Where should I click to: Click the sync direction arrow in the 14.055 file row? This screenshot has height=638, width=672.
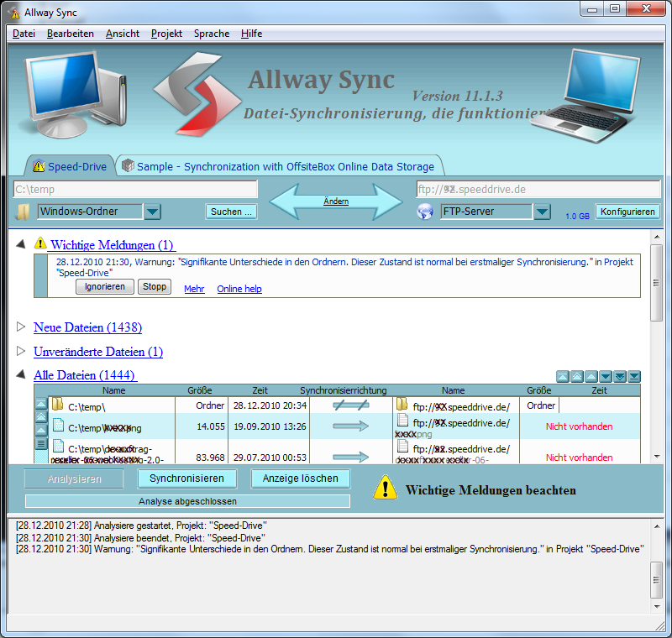350,426
